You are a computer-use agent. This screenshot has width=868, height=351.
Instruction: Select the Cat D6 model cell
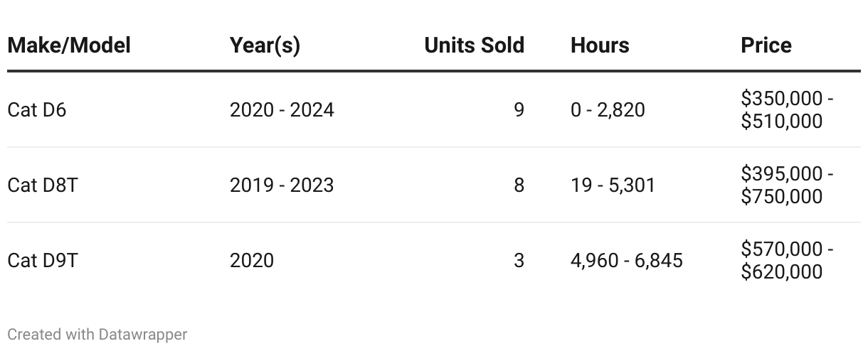[x=36, y=110]
